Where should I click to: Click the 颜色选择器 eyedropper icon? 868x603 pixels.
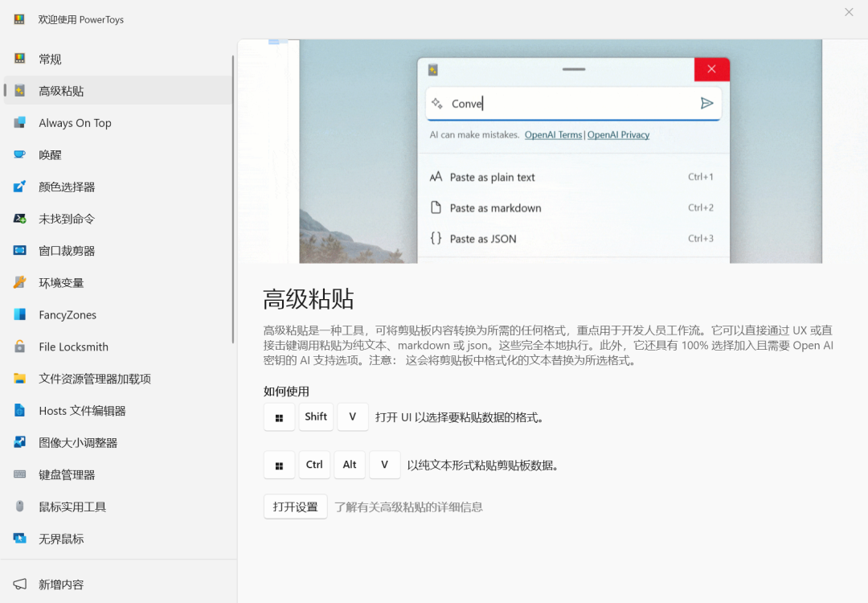20,187
